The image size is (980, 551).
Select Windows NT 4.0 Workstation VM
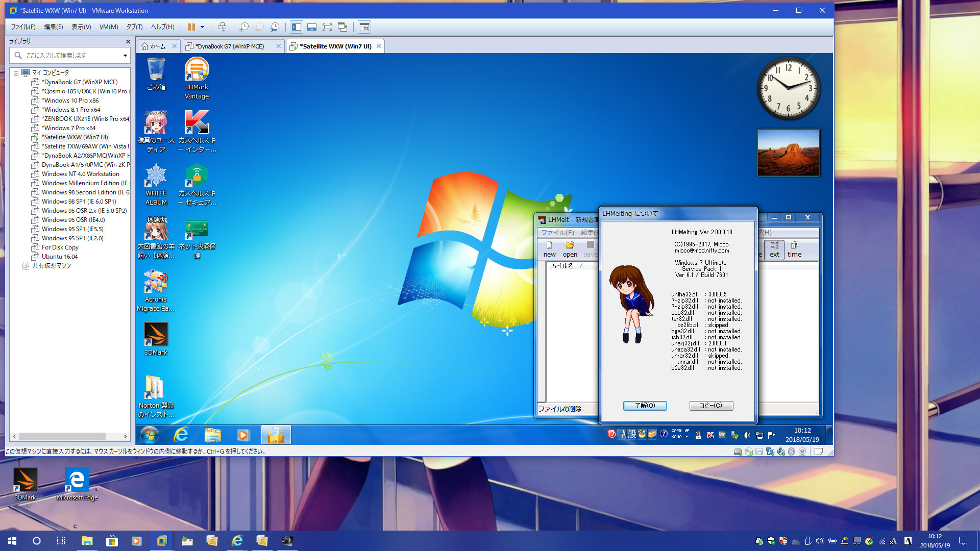click(x=81, y=174)
